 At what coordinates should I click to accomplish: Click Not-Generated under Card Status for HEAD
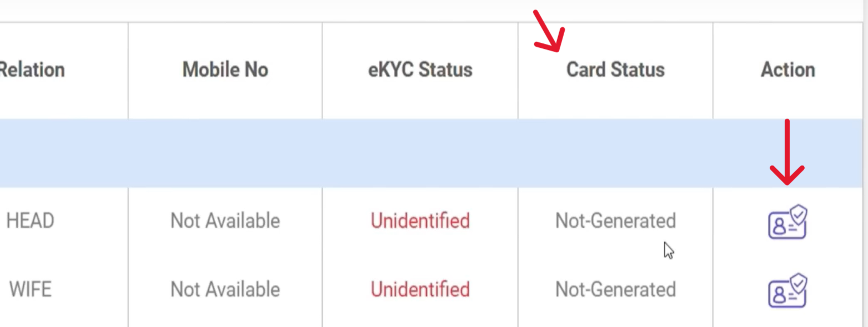point(615,220)
